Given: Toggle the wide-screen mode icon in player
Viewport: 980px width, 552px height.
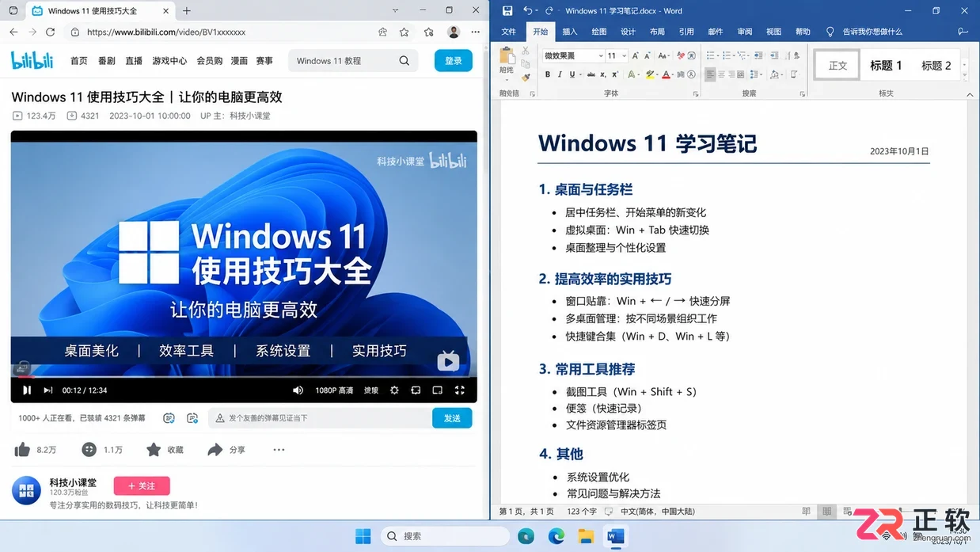Looking at the screenshot, I should 437,390.
